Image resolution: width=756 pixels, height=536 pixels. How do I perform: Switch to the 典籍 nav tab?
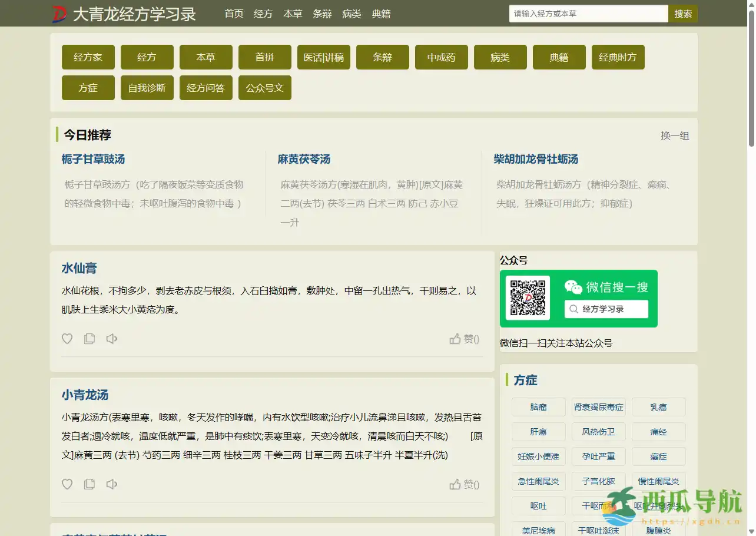tap(382, 14)
